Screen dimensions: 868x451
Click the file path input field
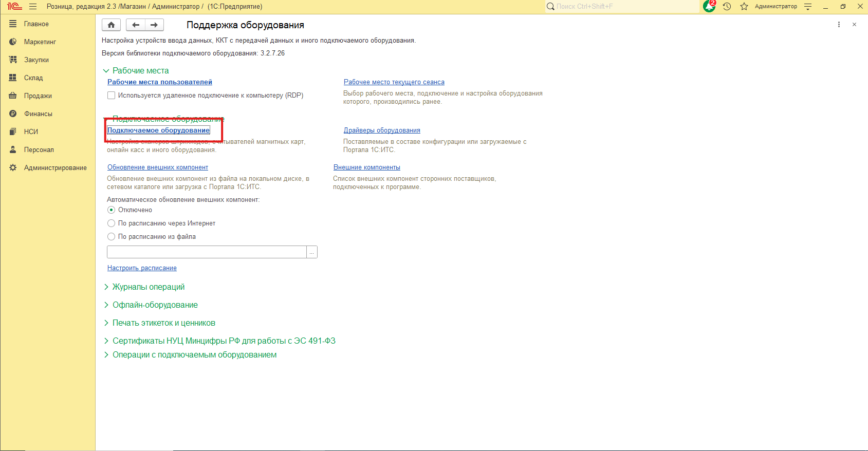(x=207, y=252)
